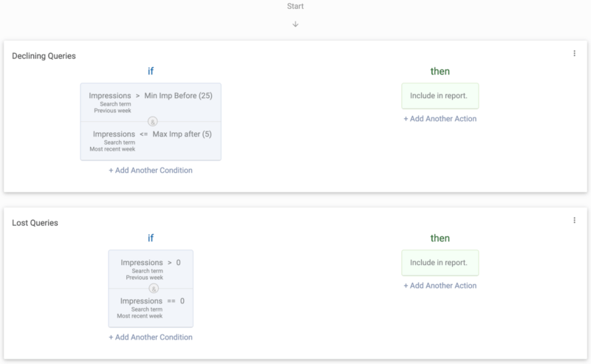Add another action to Lost Queries
Image resolution: width=591 pixels, height=364 pixels.
[440, 286]
